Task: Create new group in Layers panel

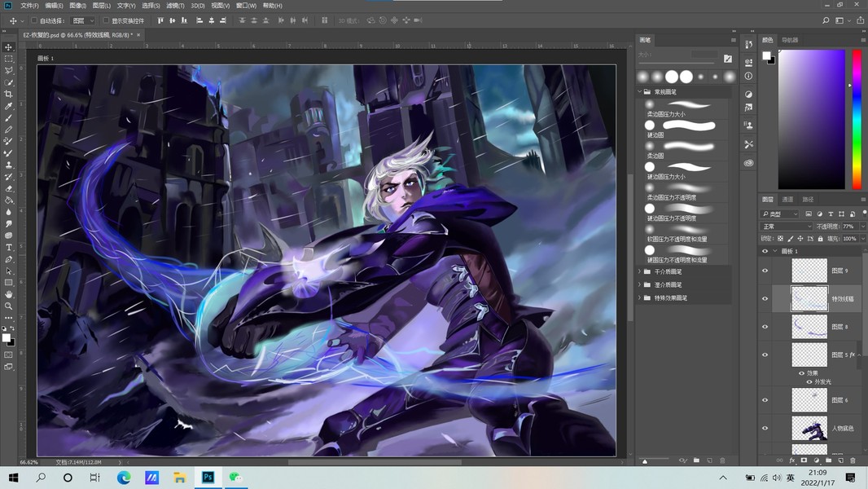Action: pos(828,460)
